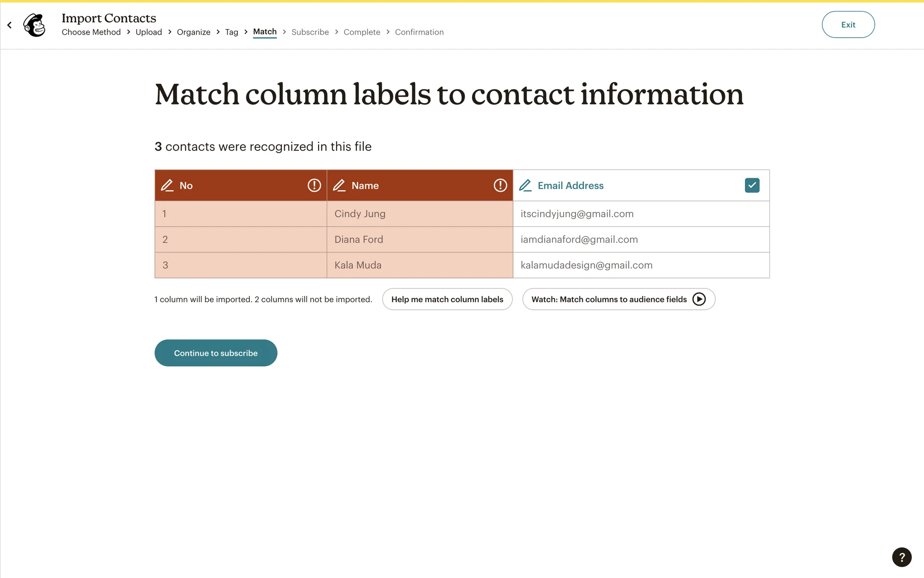
Task: Click the Mailchimp Freddie logo icon
Action: [x=34, y=25]
